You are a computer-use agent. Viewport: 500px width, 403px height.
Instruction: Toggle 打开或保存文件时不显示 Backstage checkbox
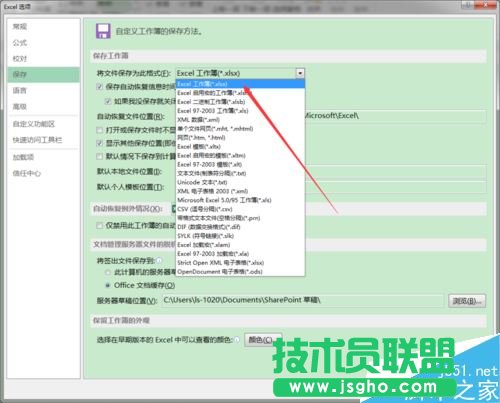click(99, 130)
